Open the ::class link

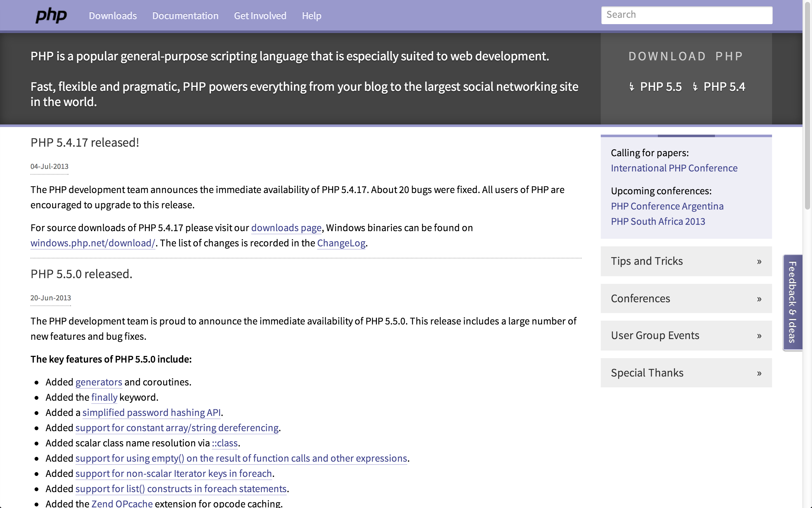point(225,443)
